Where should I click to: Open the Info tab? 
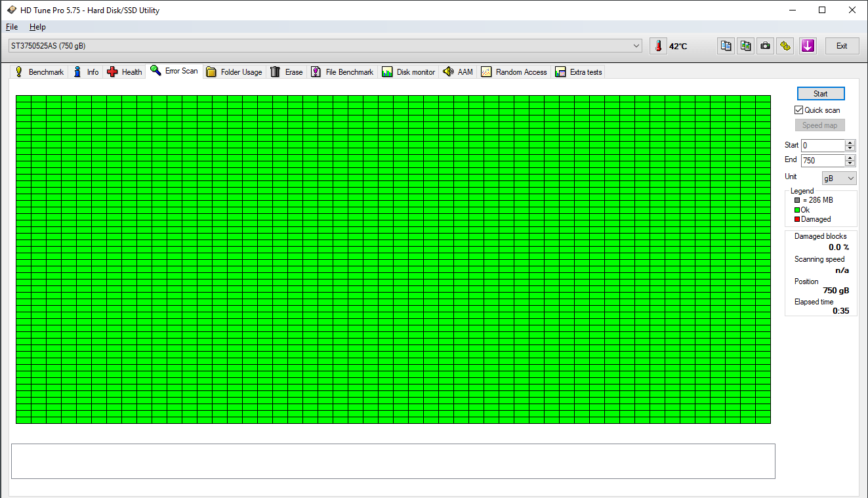click(x=86, y=72)
